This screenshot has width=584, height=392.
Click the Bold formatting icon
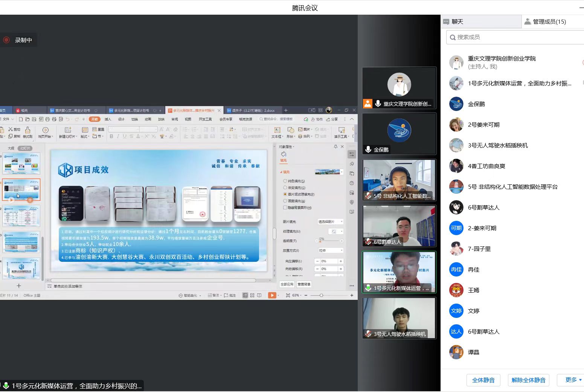(111, 137)
